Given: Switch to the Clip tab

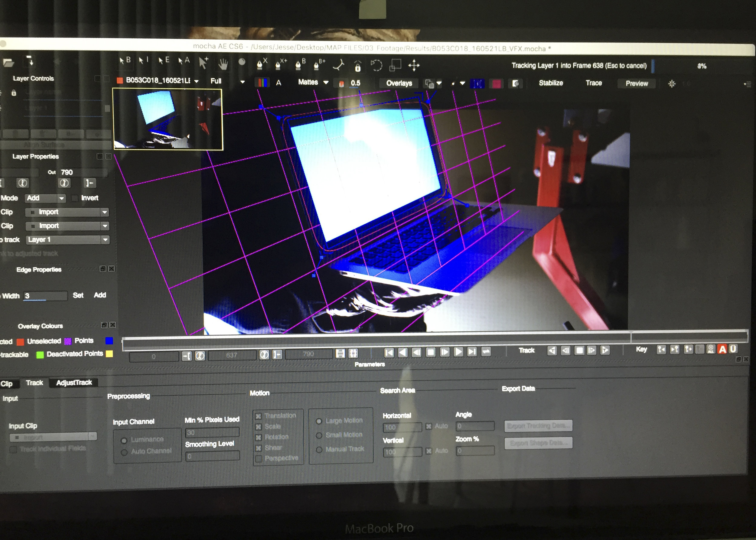Looking at the screenshot, I should click(x=7, y=384).
